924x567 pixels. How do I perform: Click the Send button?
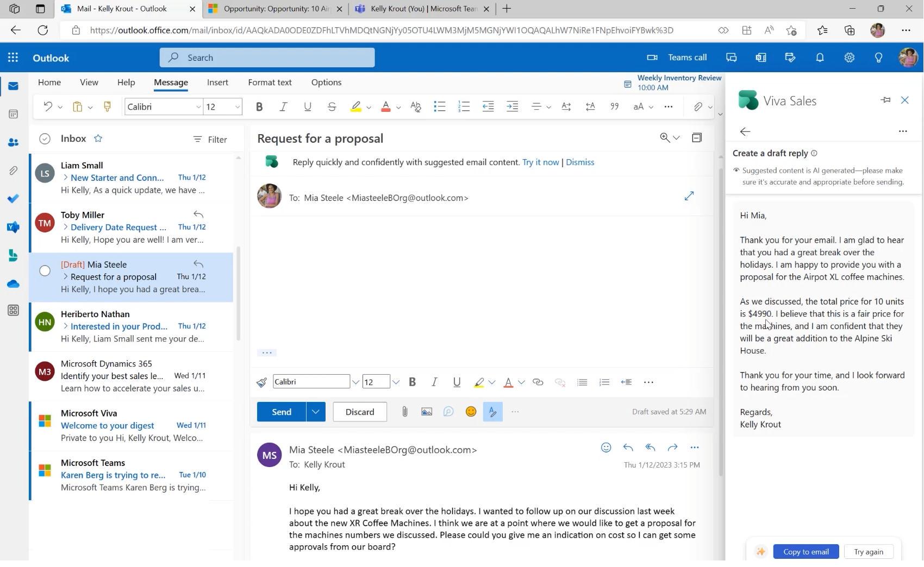tap(282, 412)
